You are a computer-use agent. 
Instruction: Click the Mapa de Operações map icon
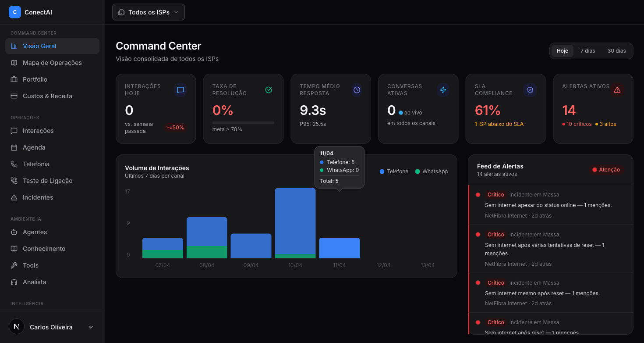click(x=14, y=63)
